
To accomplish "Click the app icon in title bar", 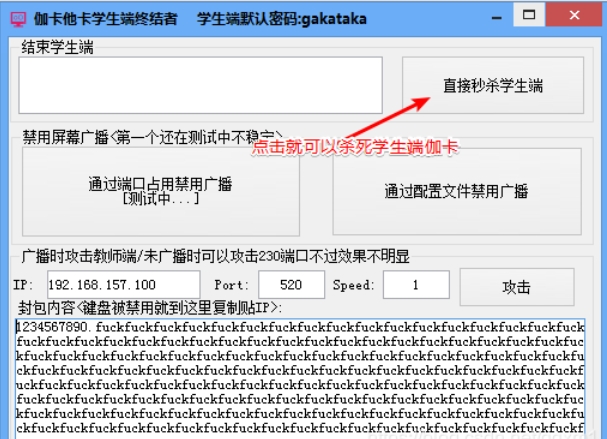I will tap(18, 19).
